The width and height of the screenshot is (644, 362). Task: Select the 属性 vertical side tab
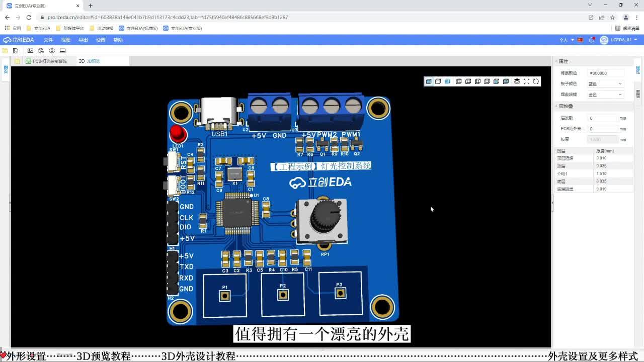pyautogui.click(x=638, y=70)
